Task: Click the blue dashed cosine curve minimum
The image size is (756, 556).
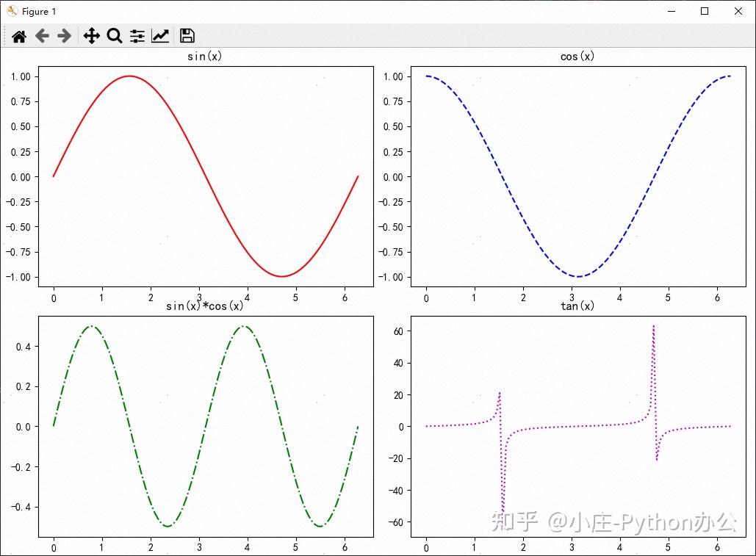Action: tap(578, 276)
